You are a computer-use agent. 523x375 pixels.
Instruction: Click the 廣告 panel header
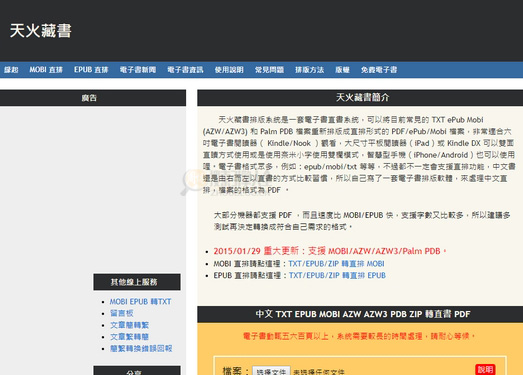pos(93,98)
